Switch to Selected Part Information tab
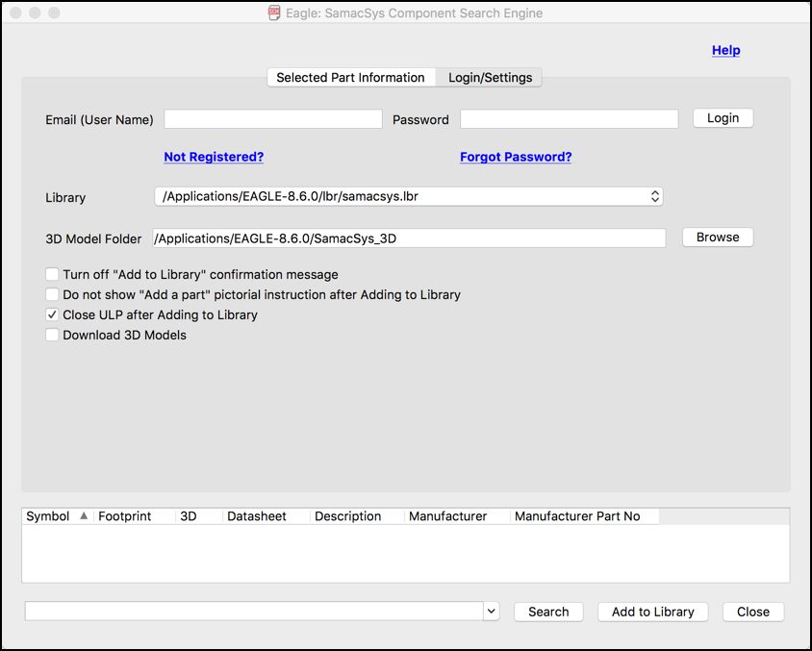 (x=350, y=78)
